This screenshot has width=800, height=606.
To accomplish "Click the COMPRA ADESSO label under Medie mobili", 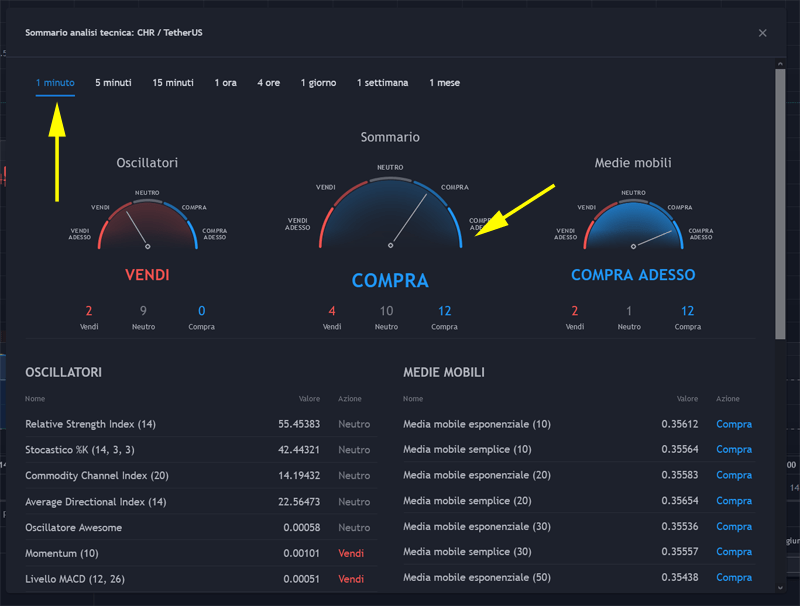I will (x=633, y=275).
